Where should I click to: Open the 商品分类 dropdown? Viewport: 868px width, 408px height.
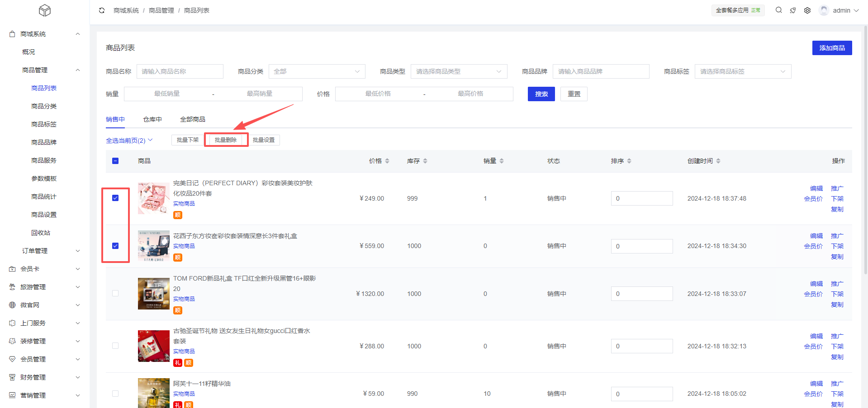pos(317,71)
